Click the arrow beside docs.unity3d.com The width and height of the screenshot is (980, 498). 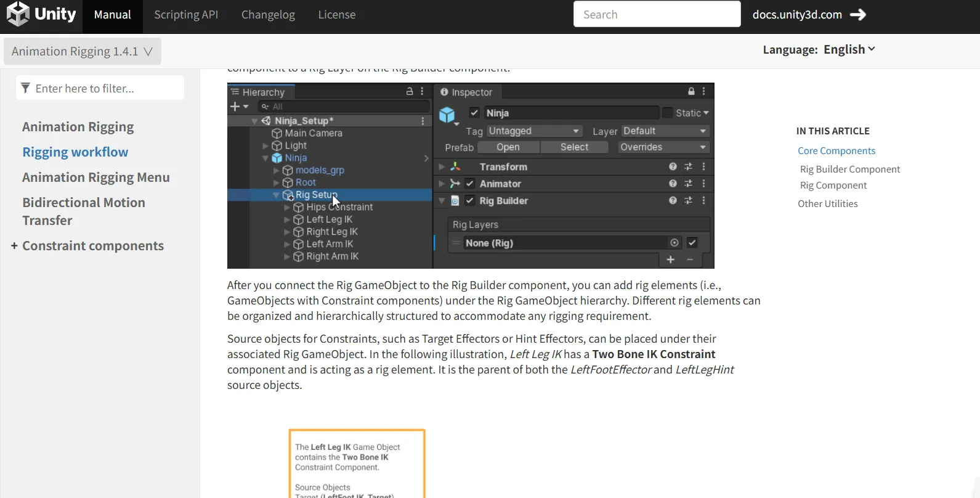click(x=858, y=15)
